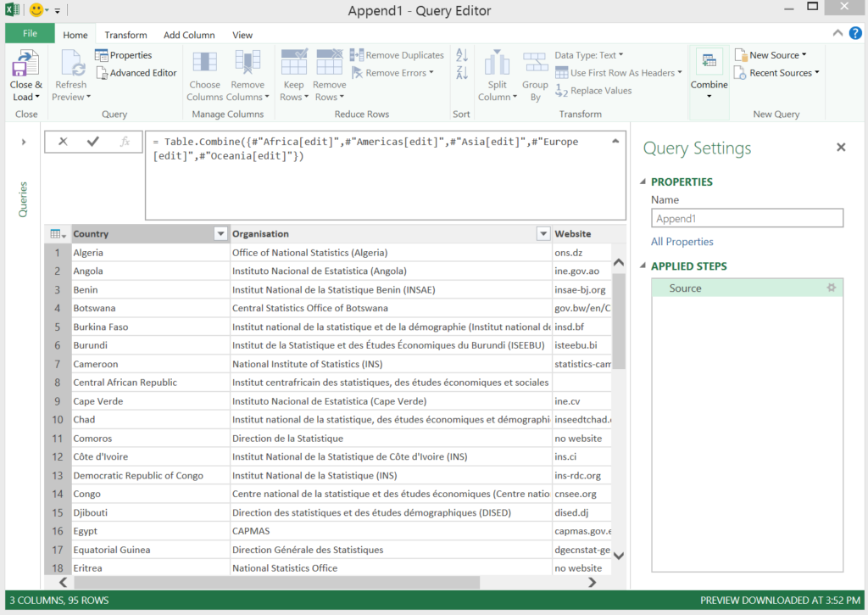The width and height of the screenshot is (868, 615).
Task: Click the horizontal scrollbar under the table
Action: 276,583
